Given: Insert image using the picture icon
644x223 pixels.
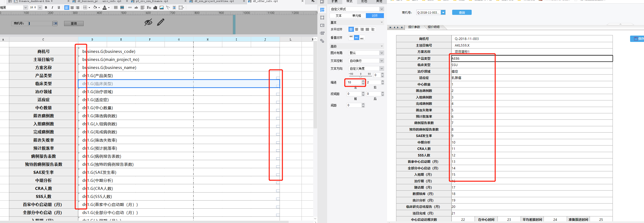Looking at the screenshot, I should [x=162, y=8].
